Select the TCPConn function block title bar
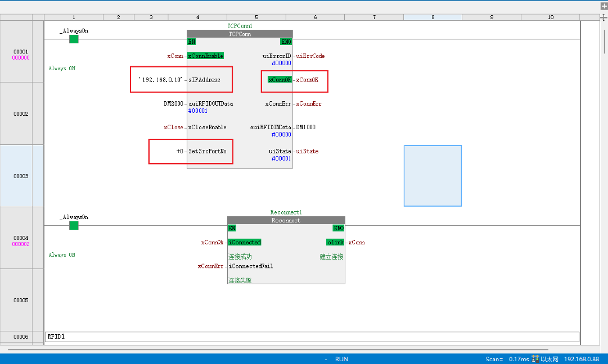 (240, 34)
